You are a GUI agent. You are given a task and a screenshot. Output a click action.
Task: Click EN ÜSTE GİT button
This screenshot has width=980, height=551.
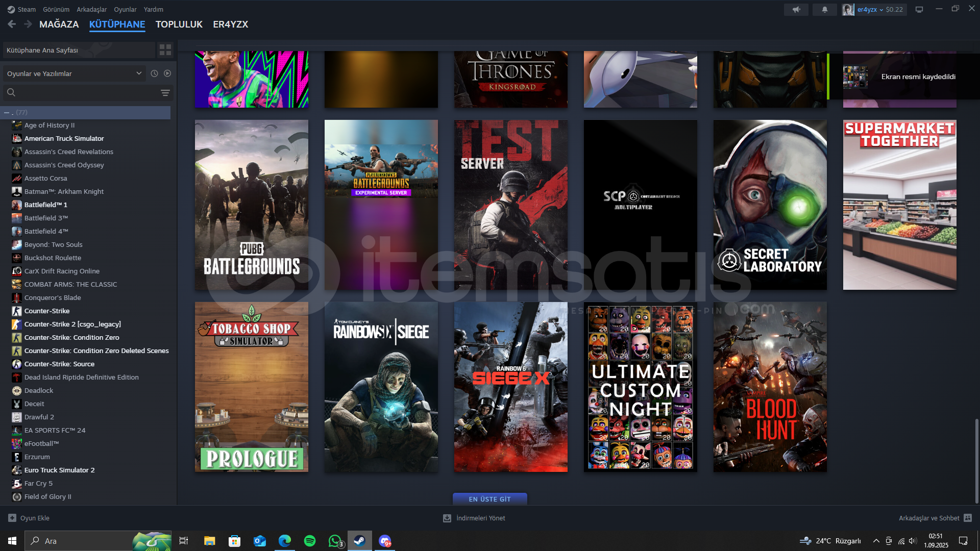click(490, 499)
